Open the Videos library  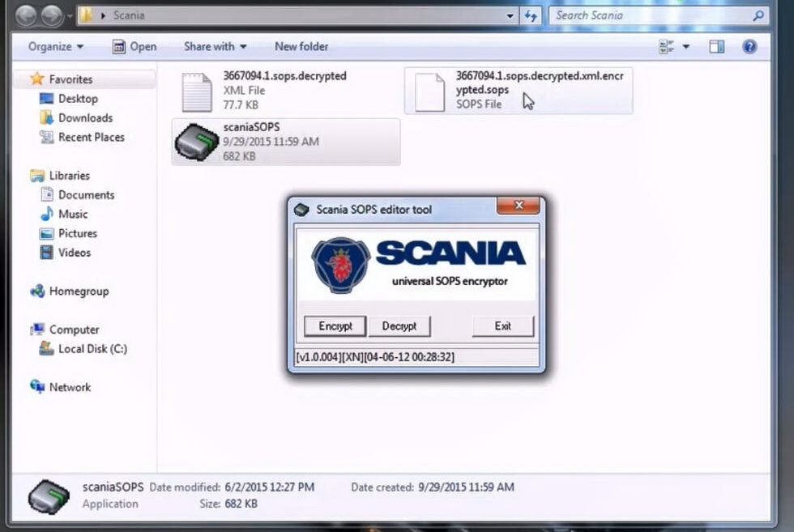coord(75,253)
